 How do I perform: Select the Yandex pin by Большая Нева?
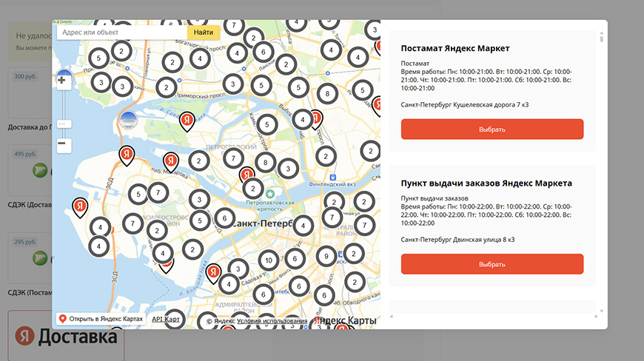pyautogui.click(x=213, y=274)
